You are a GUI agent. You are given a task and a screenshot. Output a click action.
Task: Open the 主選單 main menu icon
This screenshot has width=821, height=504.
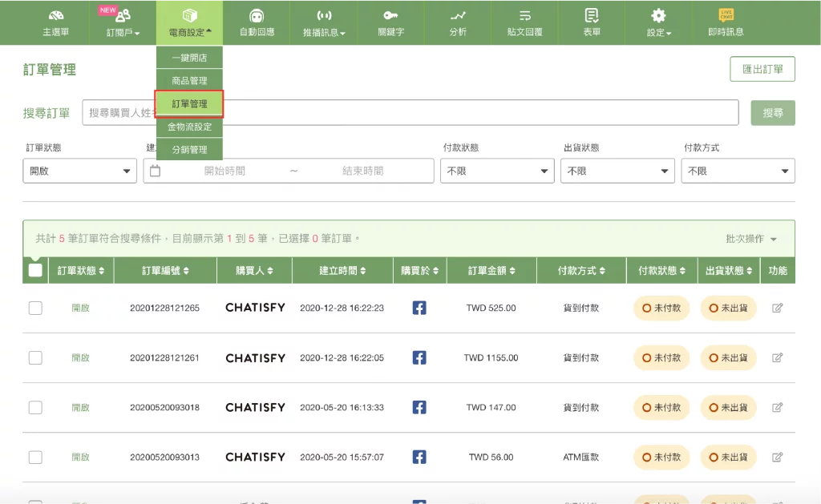[55, 22]
